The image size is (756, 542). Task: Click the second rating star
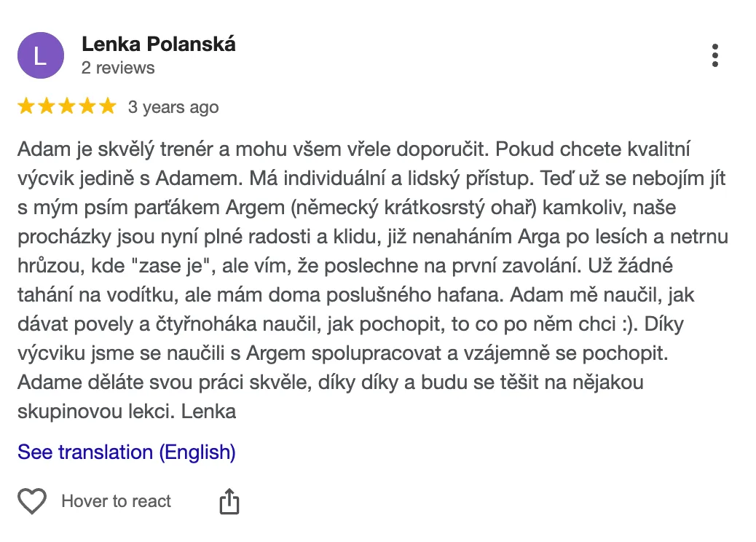[x=47, y=107]
